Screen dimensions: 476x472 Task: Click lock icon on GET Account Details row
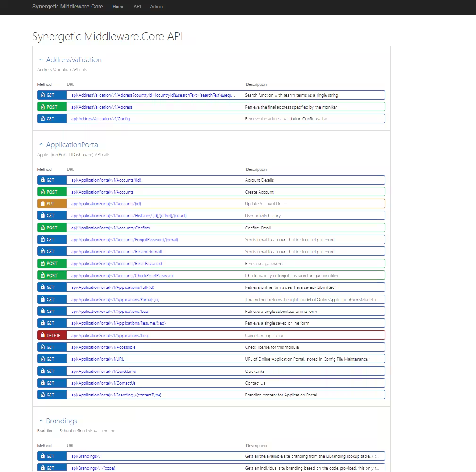click(x=42, y=180)
